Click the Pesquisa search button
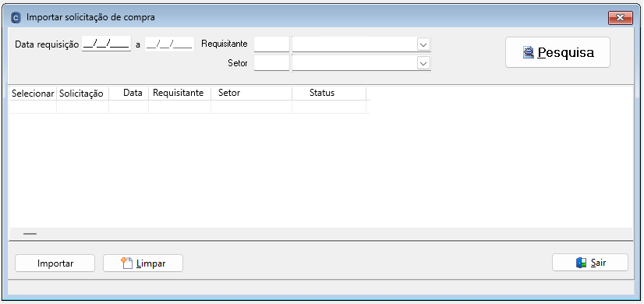 [x=557, y=52]
